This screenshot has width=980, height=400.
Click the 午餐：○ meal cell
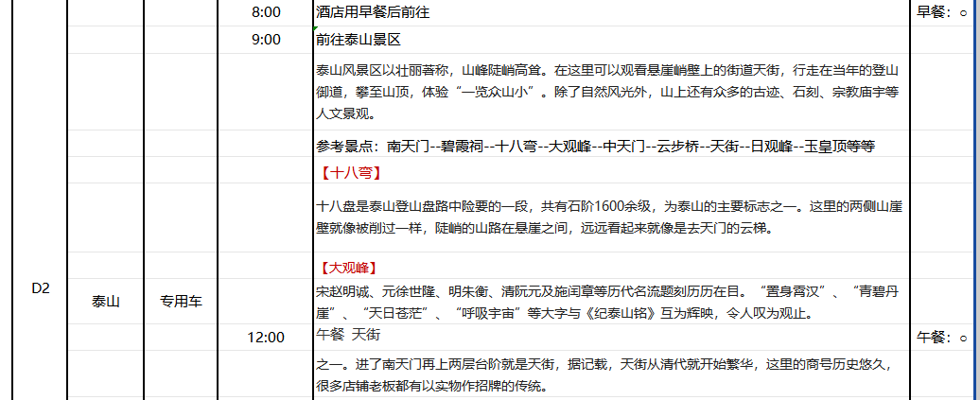pyautogui.click(x=943, y=337)
